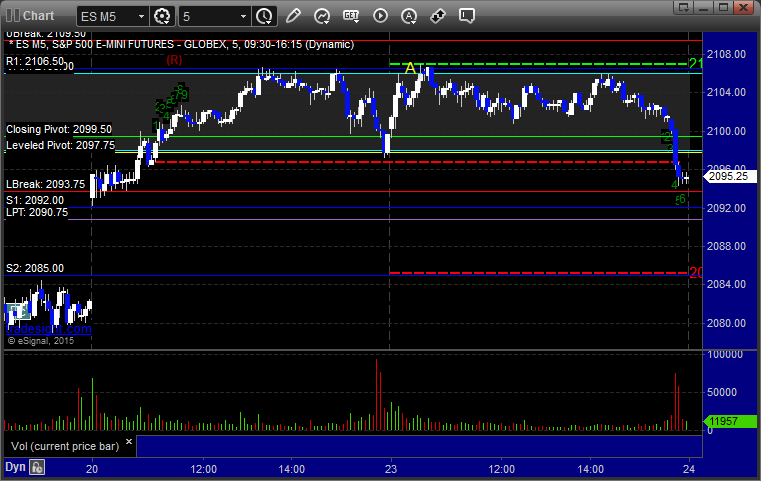Click the 50000 volume axis label
Image resolution: width=761 pixels, height=481 pixels.
(x=722, y=392)
